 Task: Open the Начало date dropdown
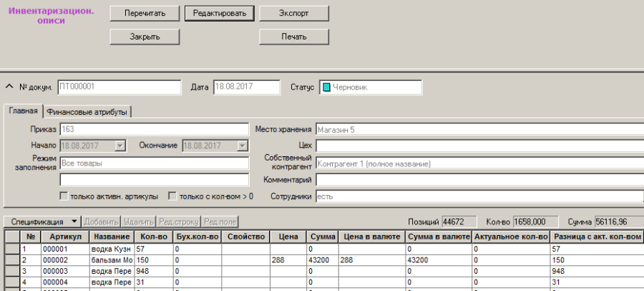click(x=120, y=145)
